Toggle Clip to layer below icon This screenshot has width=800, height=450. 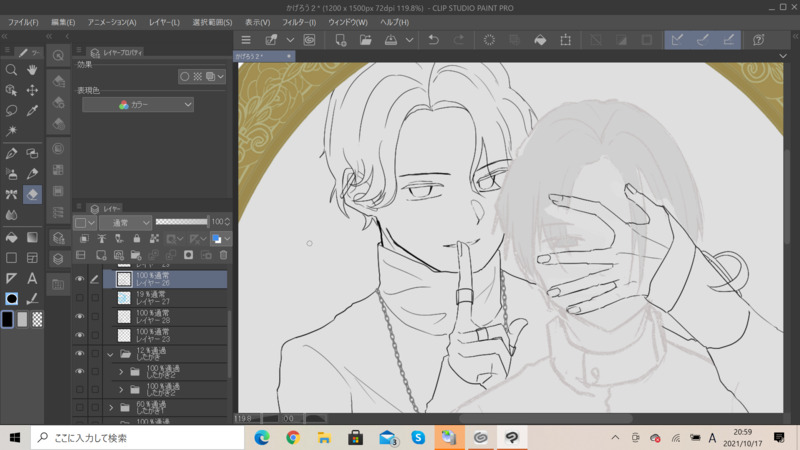84,238
